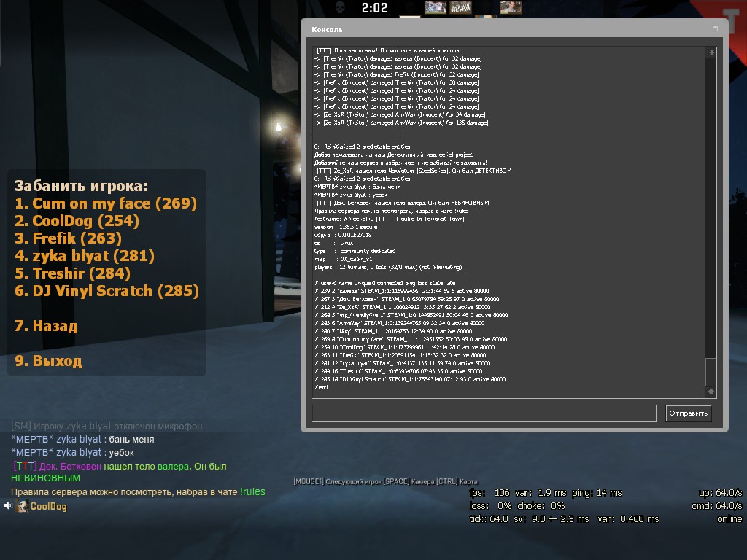
Task: Click the console command input field
Action: pyautogui.click(x=484, y=413)
